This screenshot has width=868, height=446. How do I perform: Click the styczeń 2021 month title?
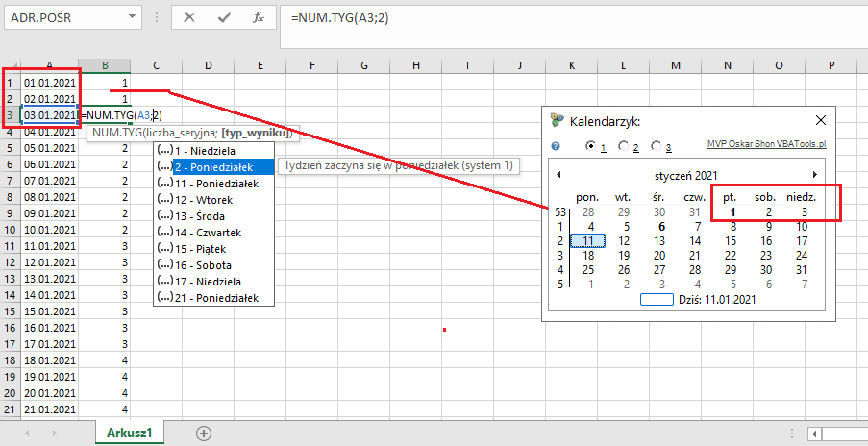pyautogui.click(x=686, y=176)
